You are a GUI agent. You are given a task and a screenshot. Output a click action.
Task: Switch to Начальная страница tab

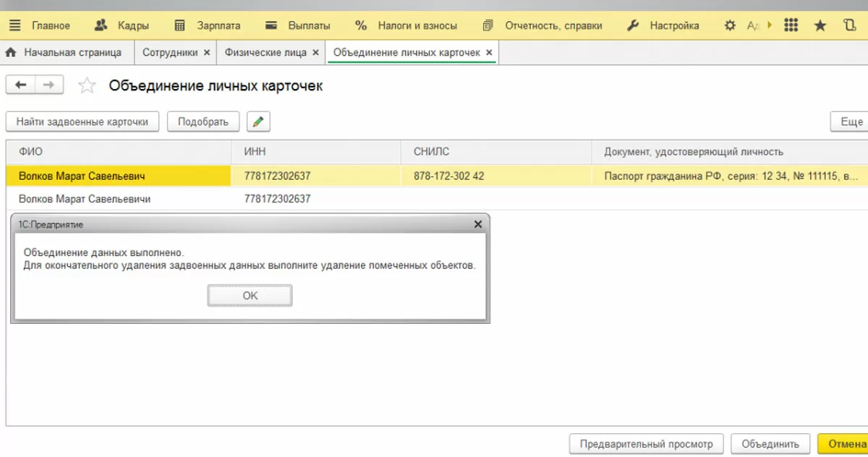click(x=64, y=53)
